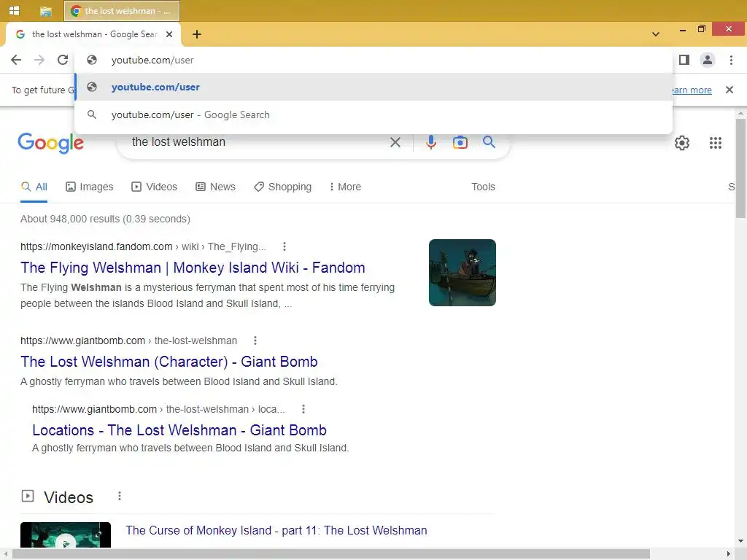Switch to the News tab
This screenshot has height=560, width=747.
(x=216, y=187)
